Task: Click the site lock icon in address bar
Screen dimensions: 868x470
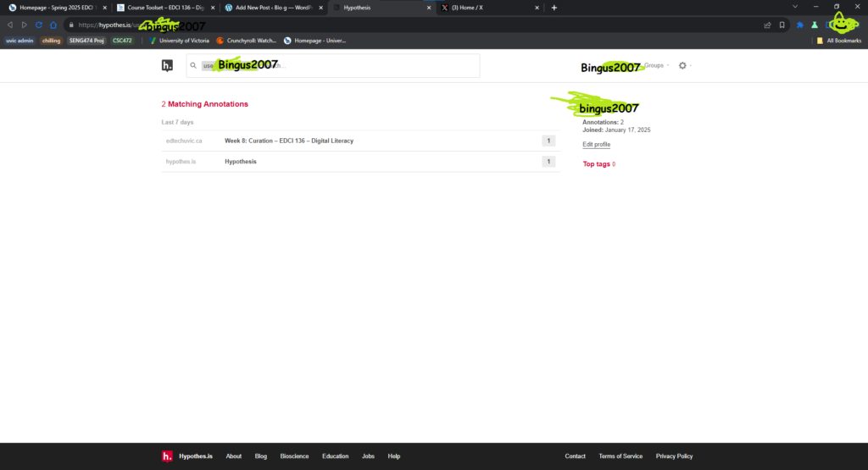Action: click(x=71, y=25)
